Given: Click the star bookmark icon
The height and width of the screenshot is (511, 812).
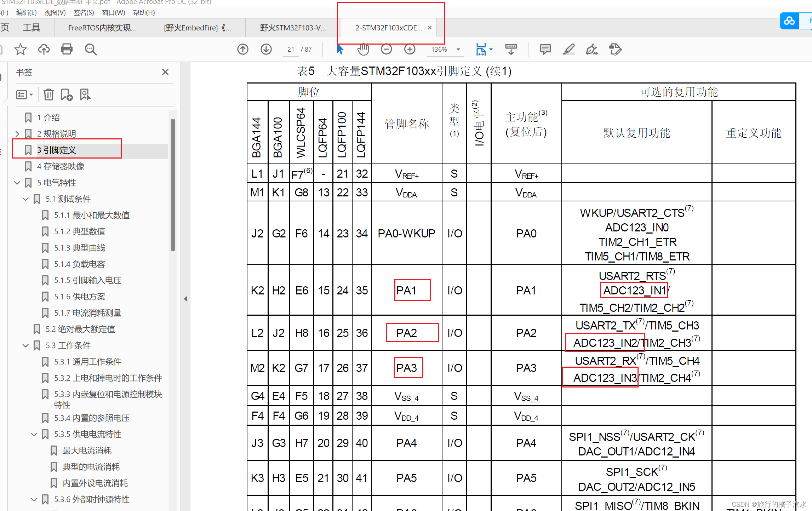Looking at the screenshot, I should point(20,49).
